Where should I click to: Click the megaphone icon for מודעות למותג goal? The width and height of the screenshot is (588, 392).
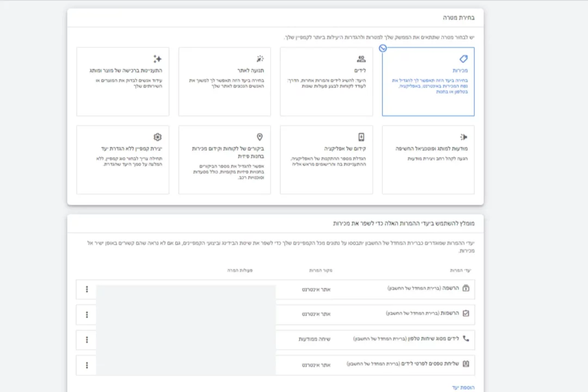tap(463, 137)
